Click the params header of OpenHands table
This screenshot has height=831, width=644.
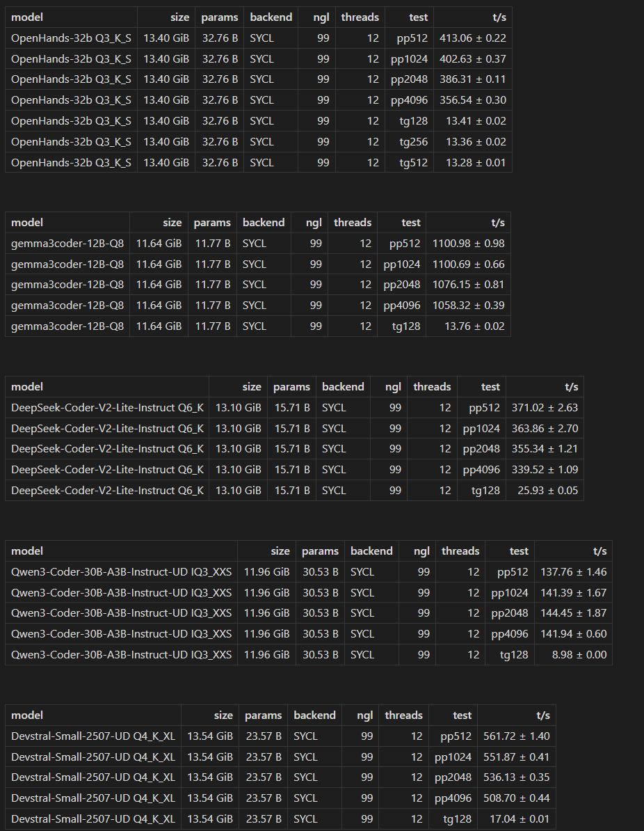point(219,17)
